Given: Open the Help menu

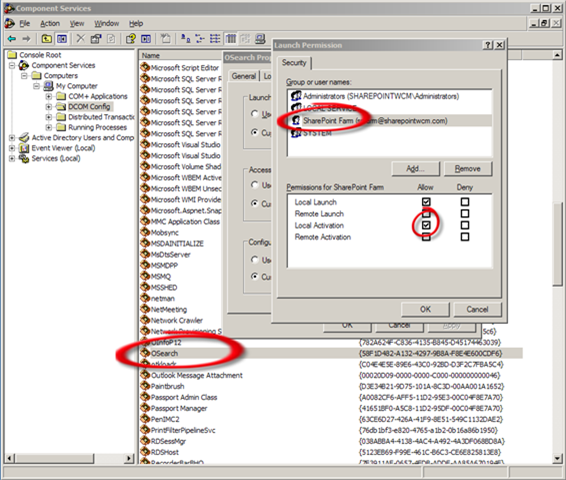Looking at the screenshot, I should tap(136, 23).
